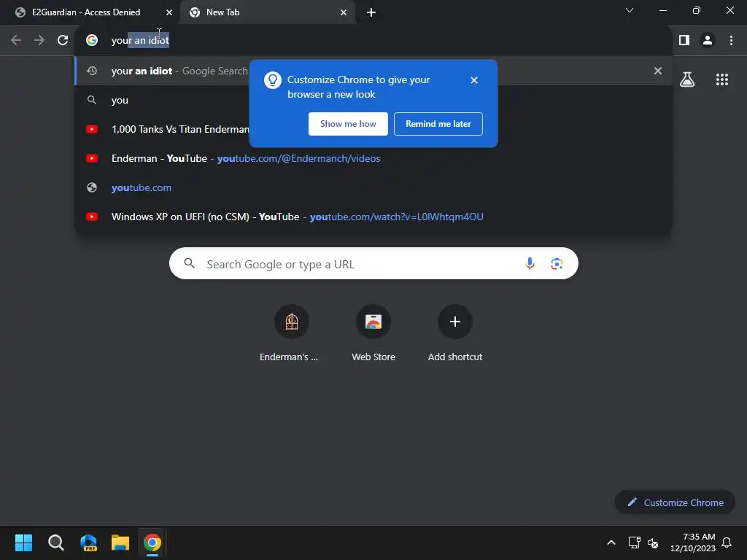Open Google Lens image search icon
This screenshot has width=747, height=560.
tap(557, 263)
